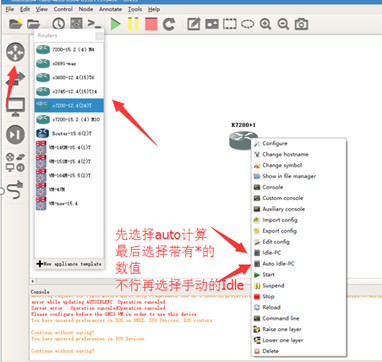Viewport: 382px width, 362px height.
Task: Choose Auto Idle-PC in the context menu
Action: click(299, 264)
